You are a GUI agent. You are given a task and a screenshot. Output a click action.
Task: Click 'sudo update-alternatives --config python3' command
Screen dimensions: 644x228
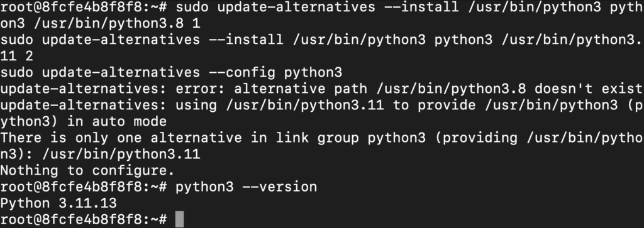tap(171, 73)
